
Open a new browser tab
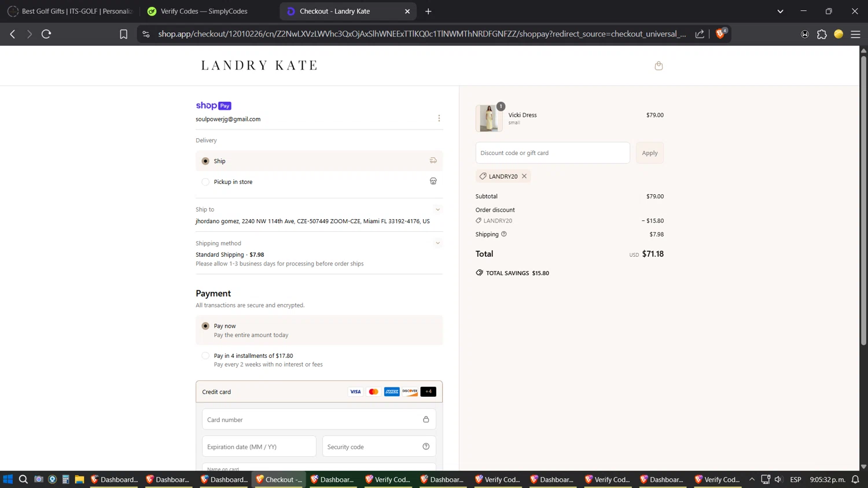(x=428, y=11)
